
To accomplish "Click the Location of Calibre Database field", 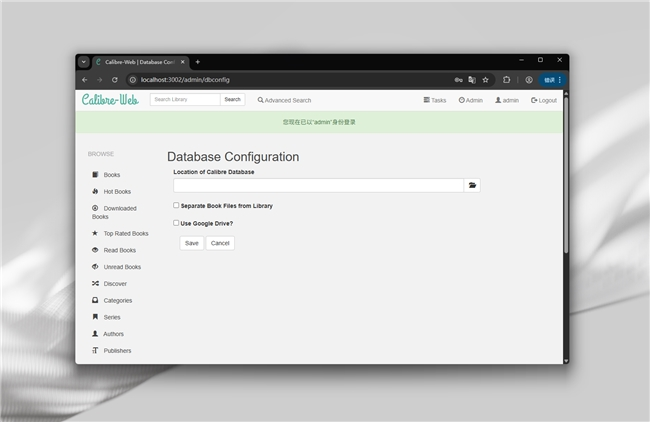I will (x=318, y=185).
